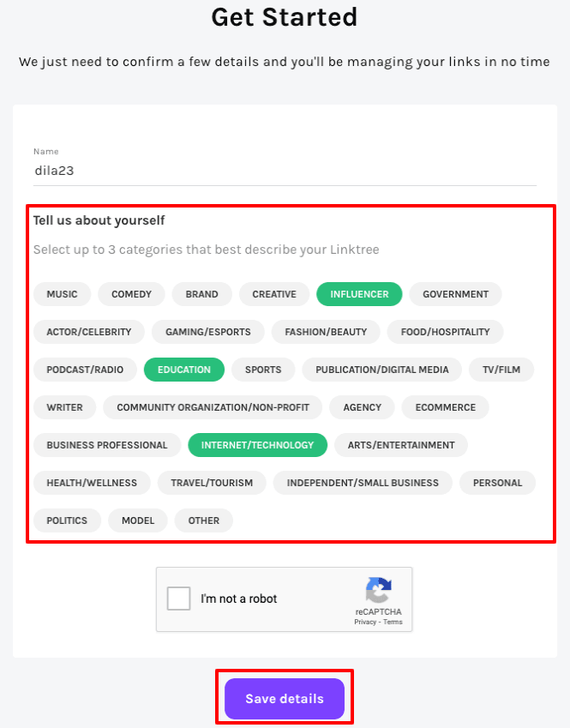Select the Ecommerce category
The height and width of the screenshot is (728, 570).
pos(445,407)
